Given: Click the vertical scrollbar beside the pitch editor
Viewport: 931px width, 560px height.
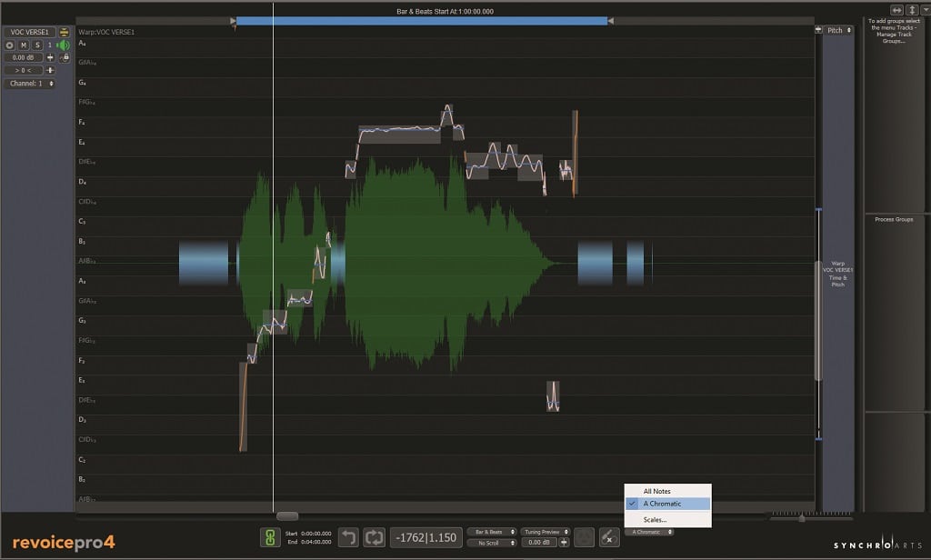Looking at the screenshot, I should pyautogui.click(x=818, y=321).
